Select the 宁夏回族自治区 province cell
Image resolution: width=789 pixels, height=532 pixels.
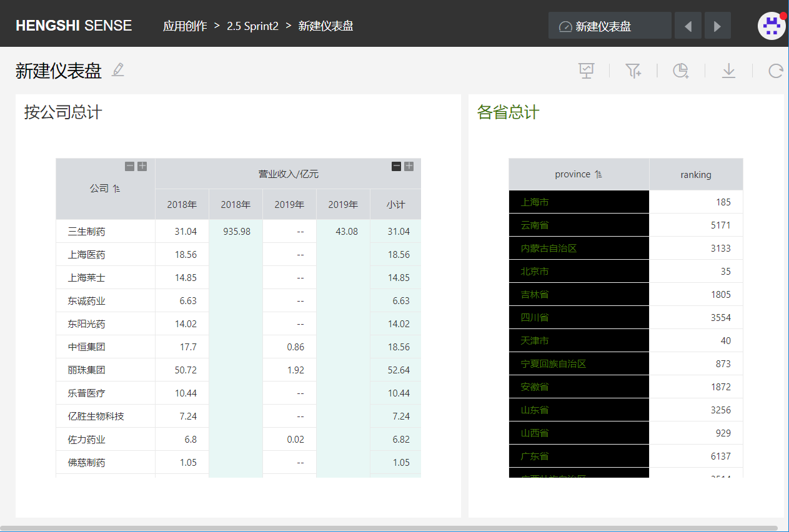point(579,363)
